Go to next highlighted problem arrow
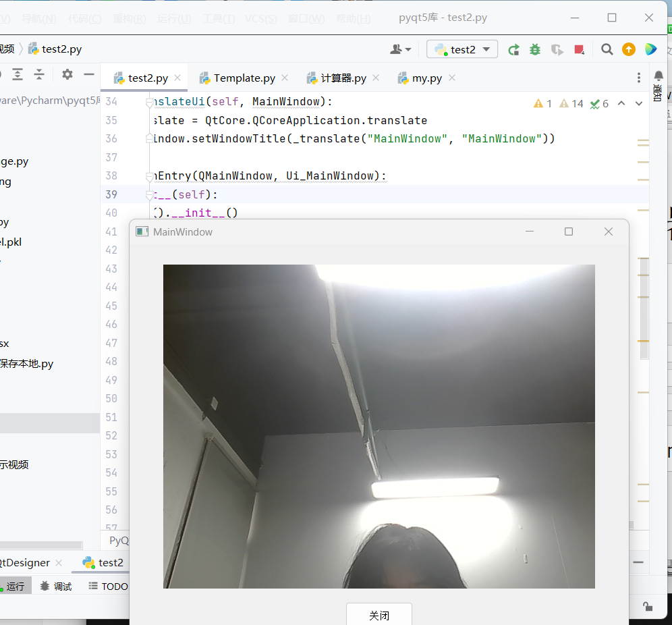 coord(638,103)
